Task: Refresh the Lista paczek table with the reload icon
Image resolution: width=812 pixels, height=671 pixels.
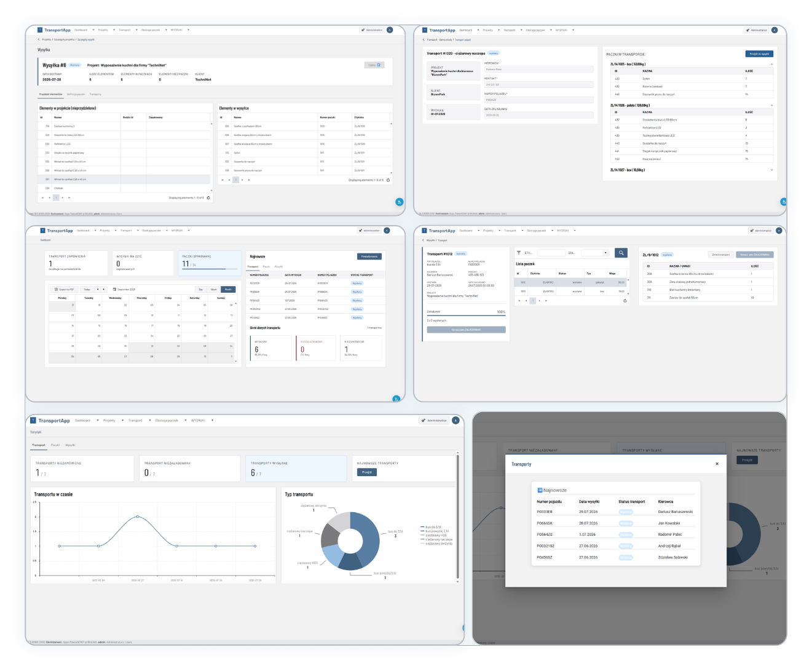Action: [x=625, y=301]
